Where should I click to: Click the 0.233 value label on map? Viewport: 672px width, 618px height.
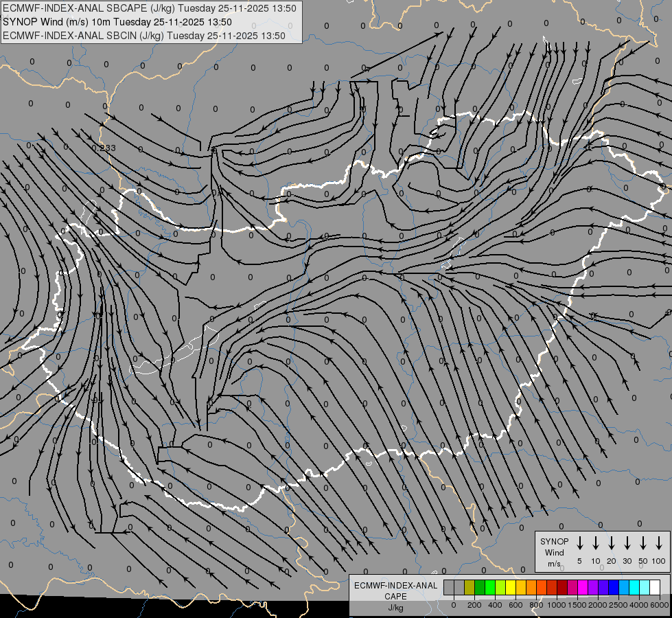click(104, 148)
